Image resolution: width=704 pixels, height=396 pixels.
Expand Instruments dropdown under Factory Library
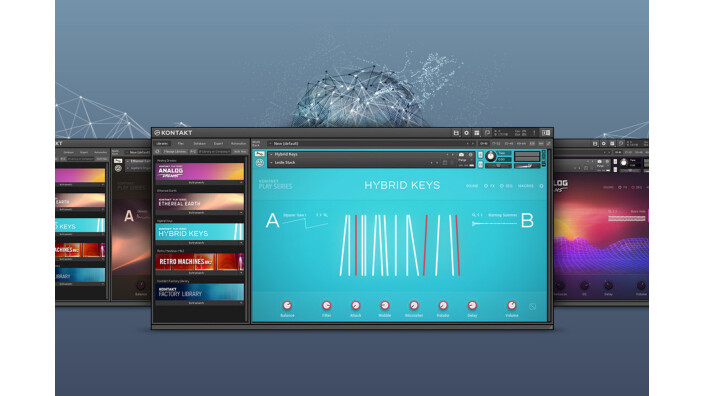click(199, 303)
